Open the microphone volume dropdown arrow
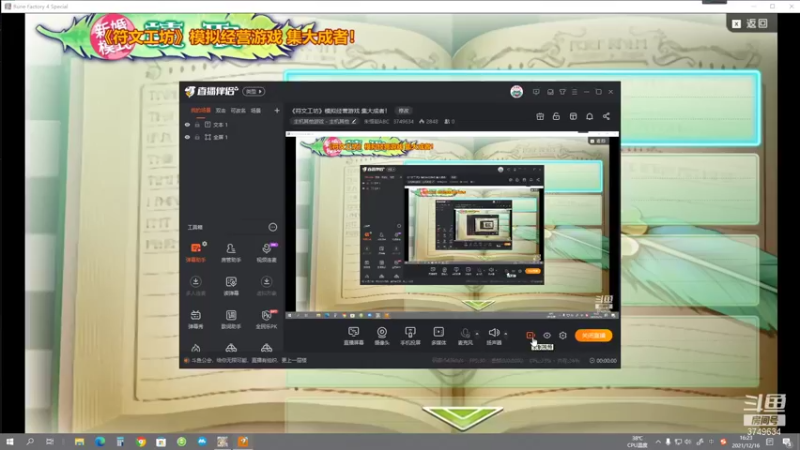 tap(477, 334)
